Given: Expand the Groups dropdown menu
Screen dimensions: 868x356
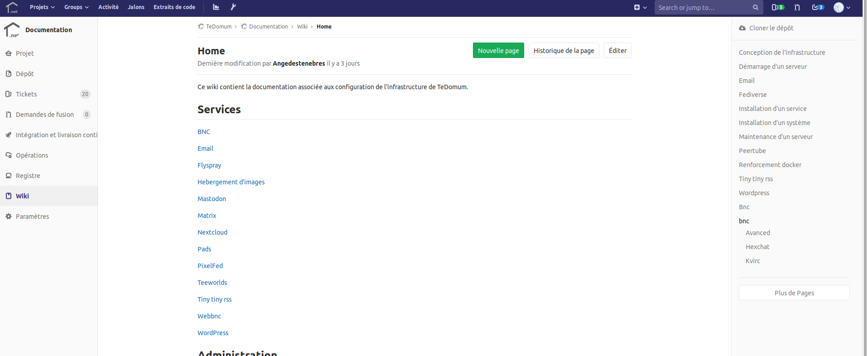Looking at the screenshot, I should coord(76,7).
